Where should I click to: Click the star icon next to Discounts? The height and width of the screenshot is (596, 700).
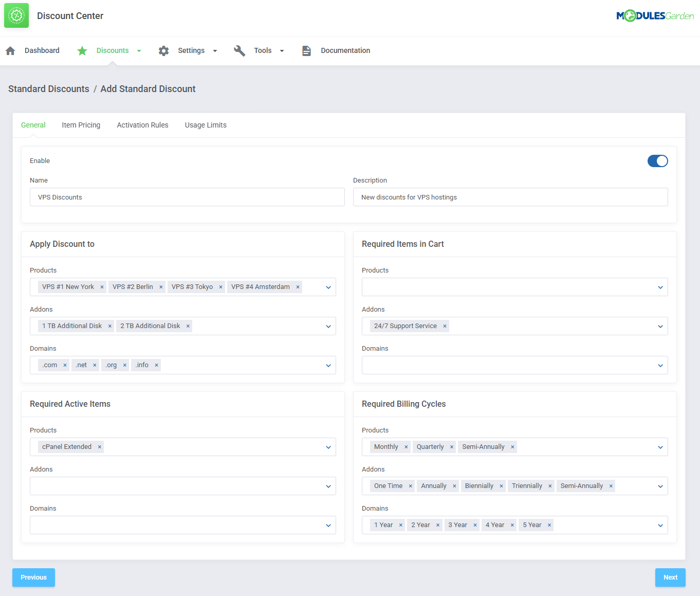coord(82,50)
